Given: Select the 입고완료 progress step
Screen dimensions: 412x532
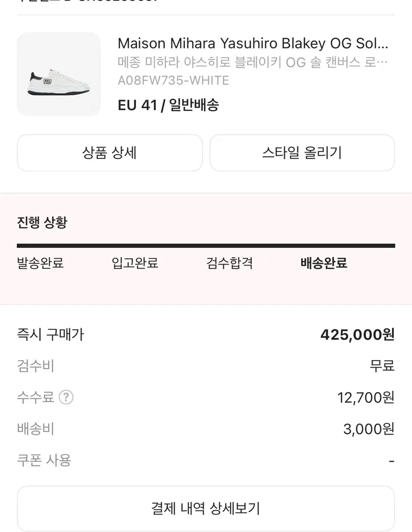Looking at the screenshot, I should click(135, 263).
